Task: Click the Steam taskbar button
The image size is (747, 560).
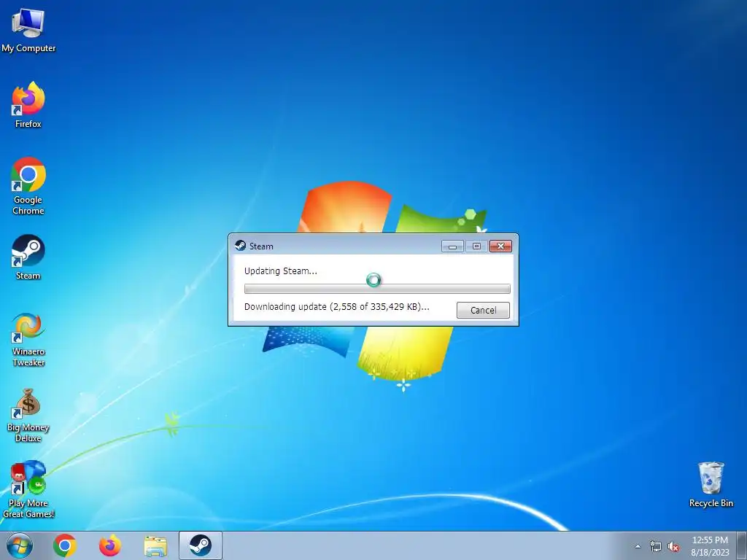Action: (201, 545)
